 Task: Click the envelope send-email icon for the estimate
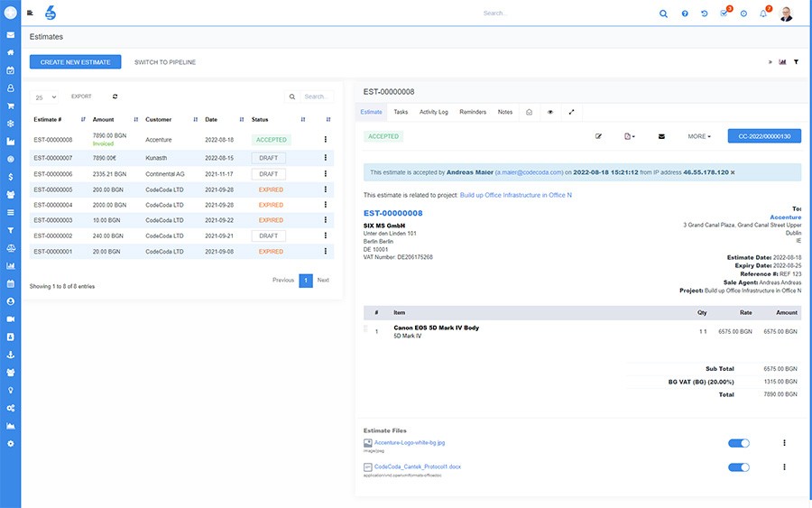pos(661,137)
